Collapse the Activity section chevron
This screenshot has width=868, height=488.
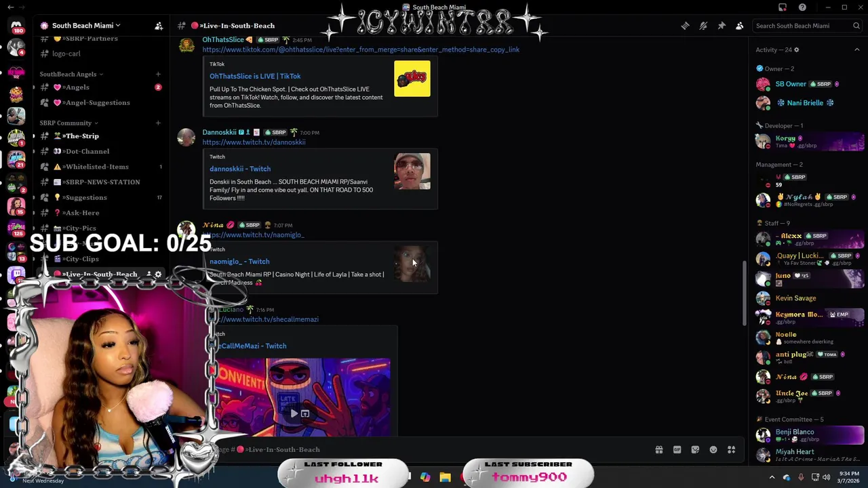coord(856,49)
